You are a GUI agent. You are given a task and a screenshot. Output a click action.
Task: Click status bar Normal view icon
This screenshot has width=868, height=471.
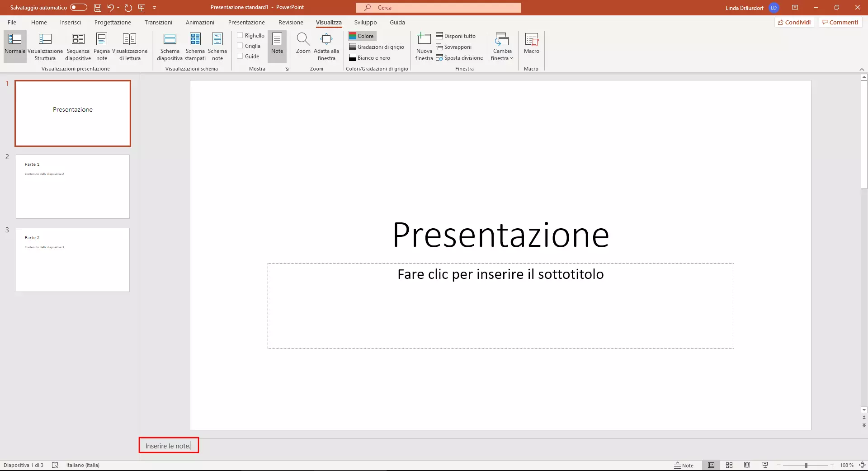tap(711, 465)
